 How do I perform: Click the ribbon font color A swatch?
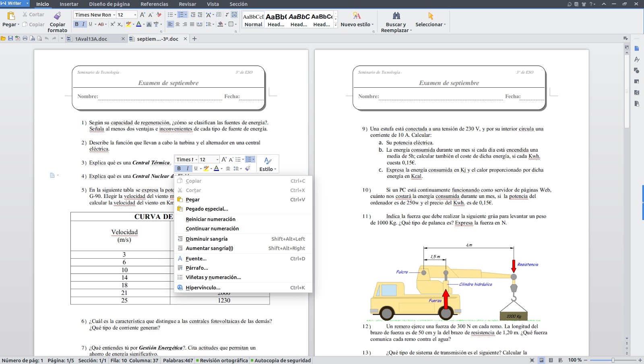(138, 24)
